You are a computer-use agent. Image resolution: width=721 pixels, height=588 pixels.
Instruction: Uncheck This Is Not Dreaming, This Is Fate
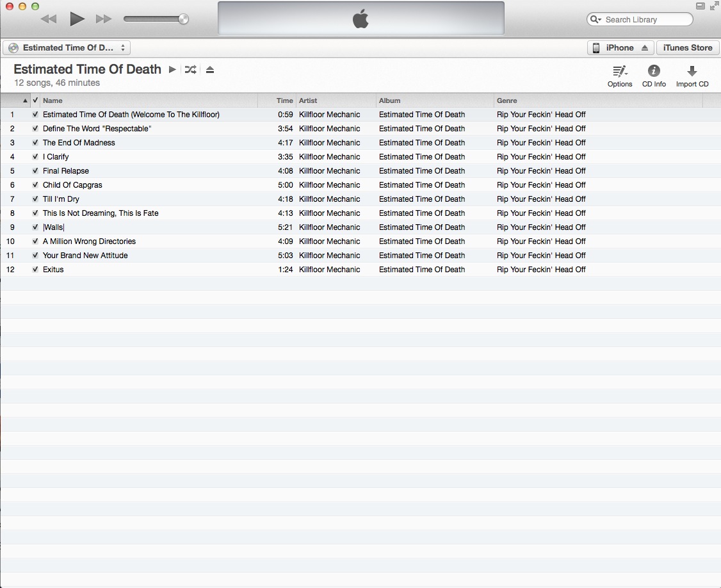[35, 213]
